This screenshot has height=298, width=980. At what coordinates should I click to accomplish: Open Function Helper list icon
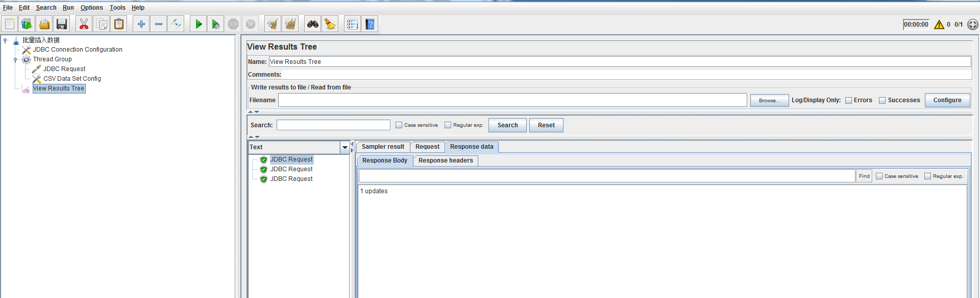[353, 24]
